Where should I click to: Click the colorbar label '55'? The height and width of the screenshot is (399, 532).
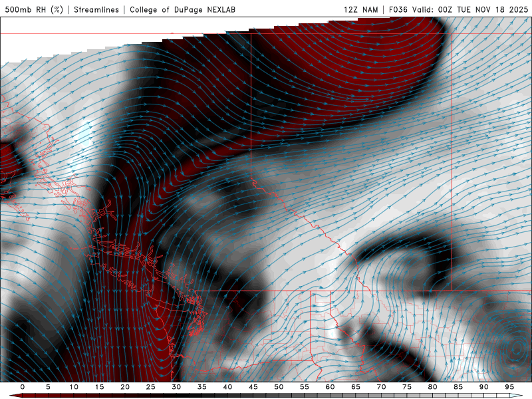pos(305,387)
